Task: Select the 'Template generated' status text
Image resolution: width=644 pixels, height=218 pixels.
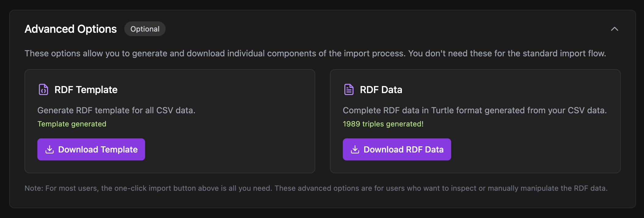Action: click(x=72, y=124)
